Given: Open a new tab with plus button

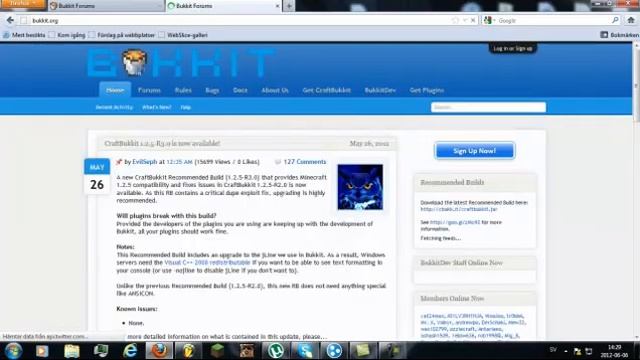Looking at the screenshot, I should (x=289, y=6).
